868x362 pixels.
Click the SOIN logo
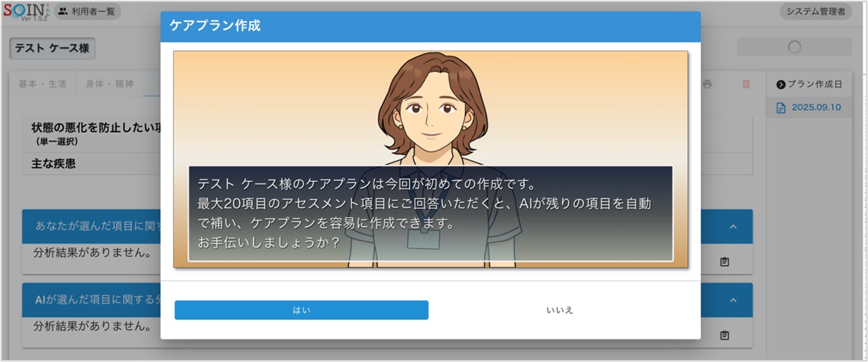tap(25, 11)
